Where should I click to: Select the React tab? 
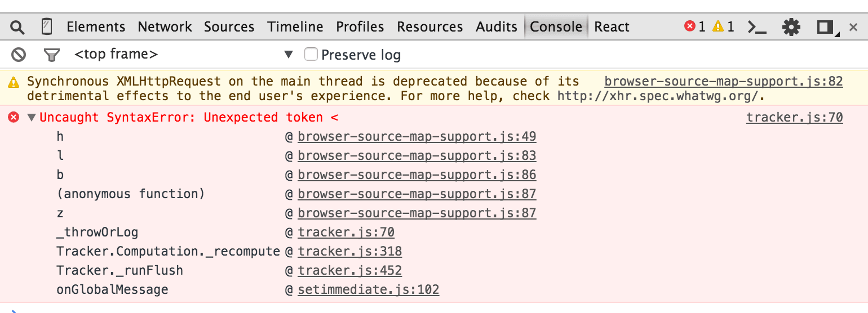612,27
